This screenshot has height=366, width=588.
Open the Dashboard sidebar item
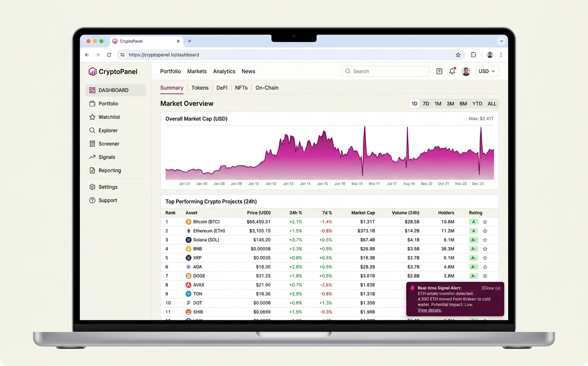coord(115,90)
